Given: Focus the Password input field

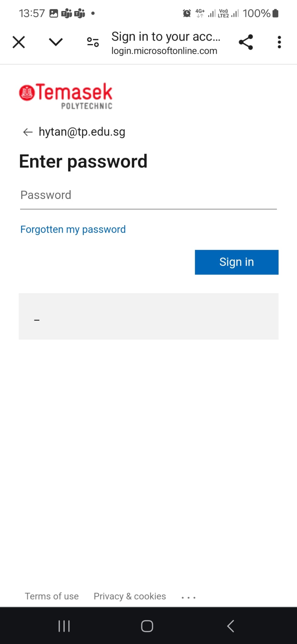Looking at the screenshot, I should pos(148,196).
